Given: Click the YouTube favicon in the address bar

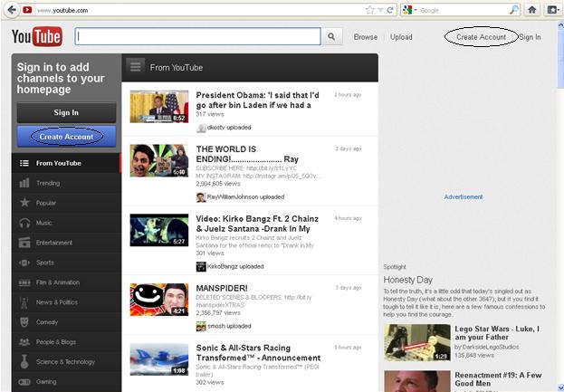Looking at the screenshot, I should (27, 10).
